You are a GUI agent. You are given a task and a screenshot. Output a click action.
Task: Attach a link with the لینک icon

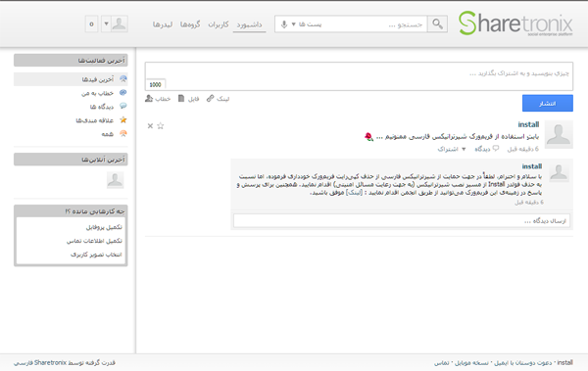point(218,99)
